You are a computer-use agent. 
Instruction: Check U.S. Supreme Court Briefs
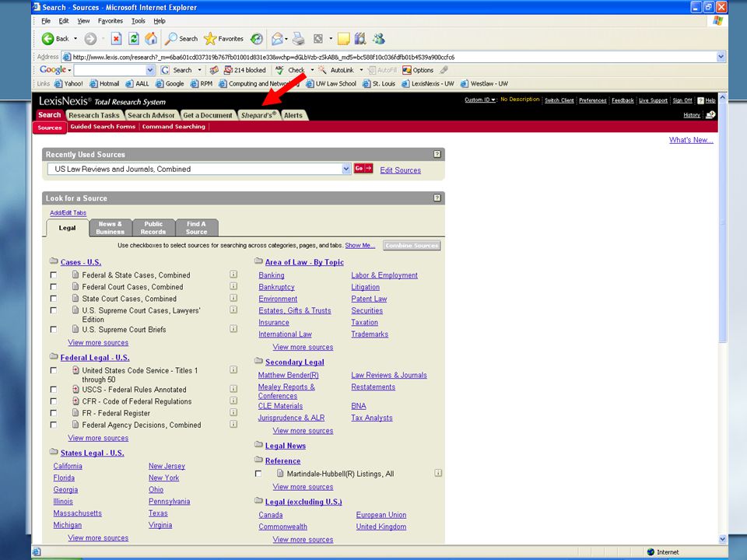[x=54, y=329]
